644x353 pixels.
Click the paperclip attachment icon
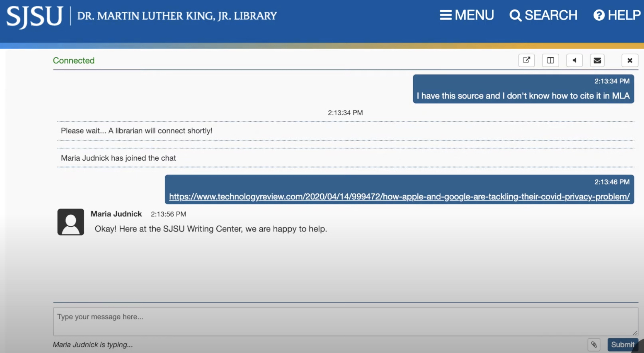(x=594, y=344)
